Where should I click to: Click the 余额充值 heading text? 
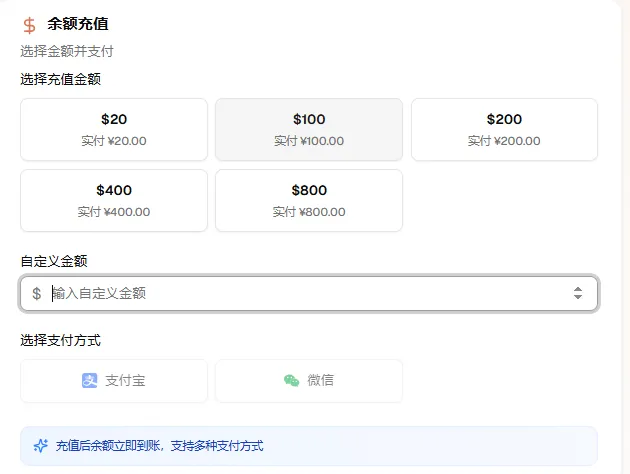pyautogui.click(x=78, y=24)
